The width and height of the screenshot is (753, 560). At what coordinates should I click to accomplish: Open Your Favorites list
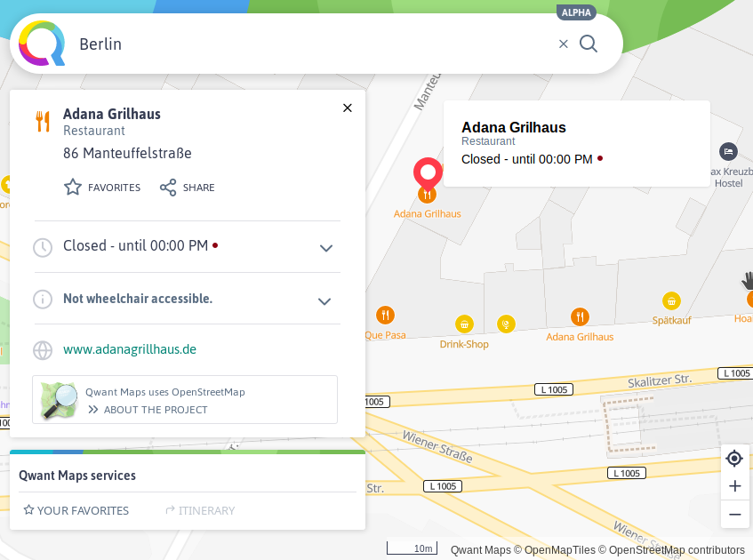pyautogui.click(x=76, y=510)
